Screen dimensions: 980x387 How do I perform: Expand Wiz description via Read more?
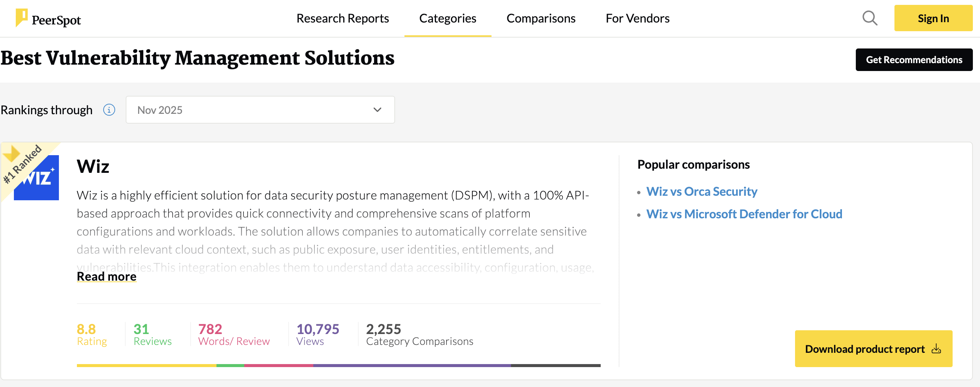[x=107, y=276]
